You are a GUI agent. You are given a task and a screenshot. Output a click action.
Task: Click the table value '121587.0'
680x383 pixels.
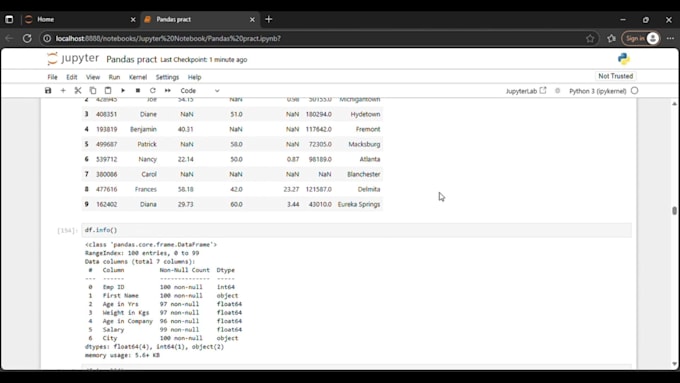click(x=318, y=190)
